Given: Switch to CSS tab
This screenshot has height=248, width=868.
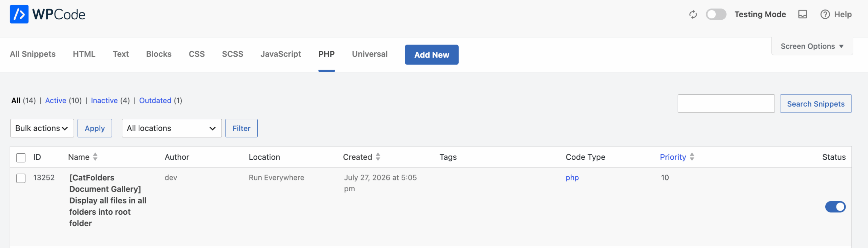Looking at the screenshot, I should [x=197, y=54].
